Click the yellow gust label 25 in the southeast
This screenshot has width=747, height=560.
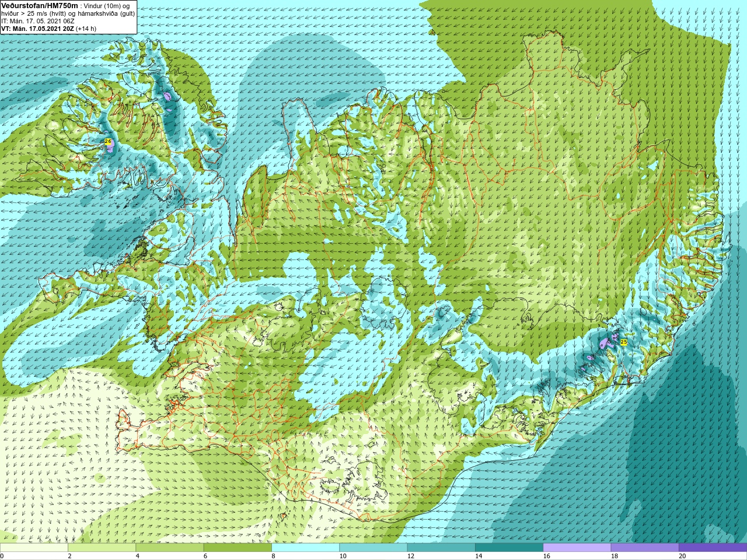(623, 342)
